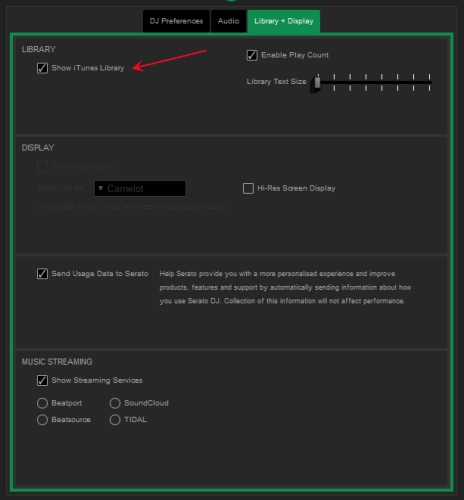Select the SoundCloud radio button

click(115, 403)
